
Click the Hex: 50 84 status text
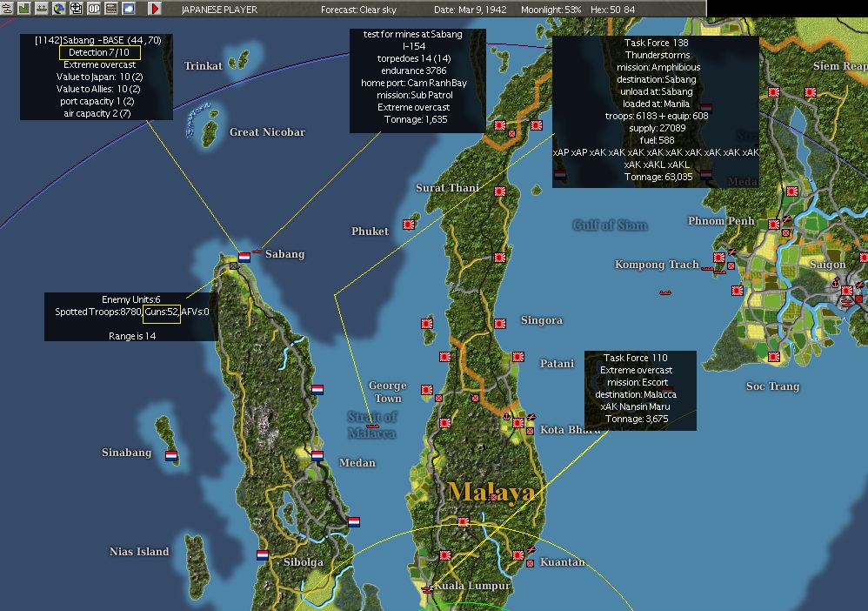(x=613, y=10)
